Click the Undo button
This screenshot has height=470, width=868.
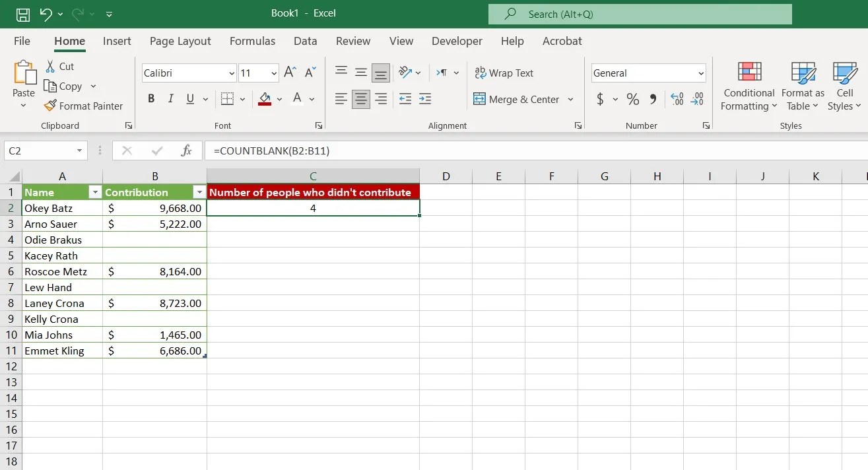(45, 13)
